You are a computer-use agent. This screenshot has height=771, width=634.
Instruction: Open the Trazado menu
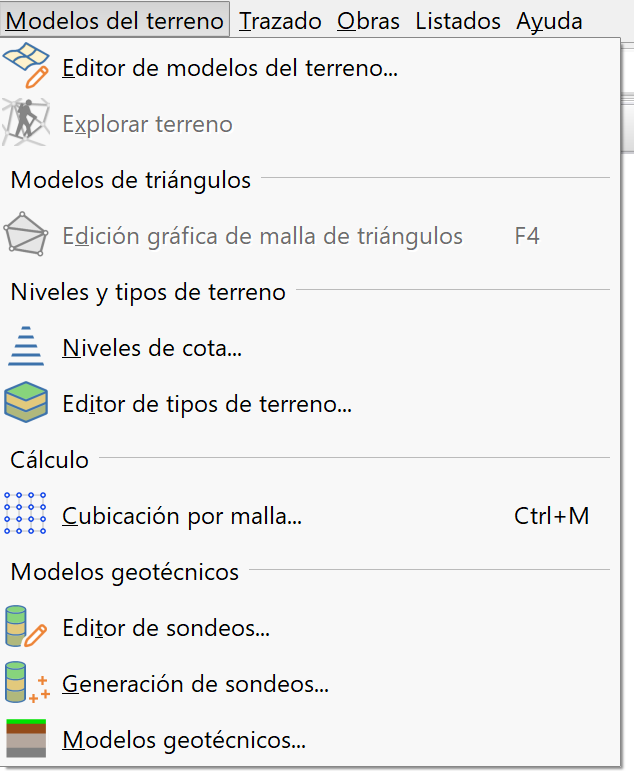(281, 21)
